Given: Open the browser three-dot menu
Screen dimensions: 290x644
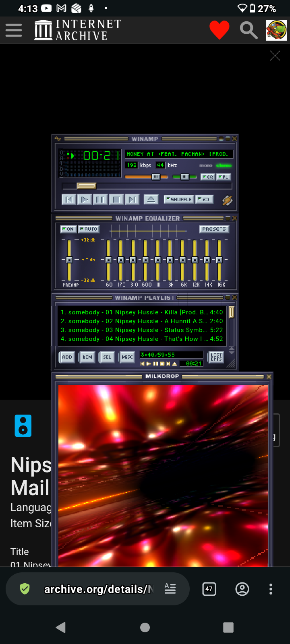Looking at the screenshot, I should point(271,589).
